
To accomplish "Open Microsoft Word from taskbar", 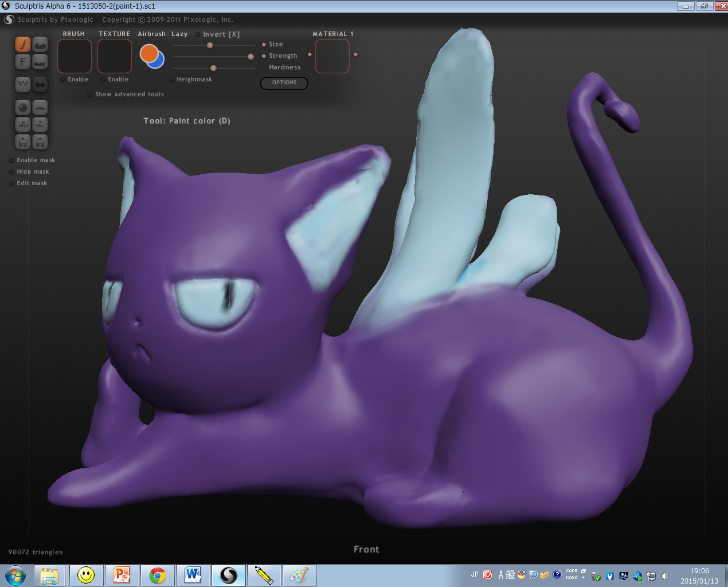I will tap(193, 576).
